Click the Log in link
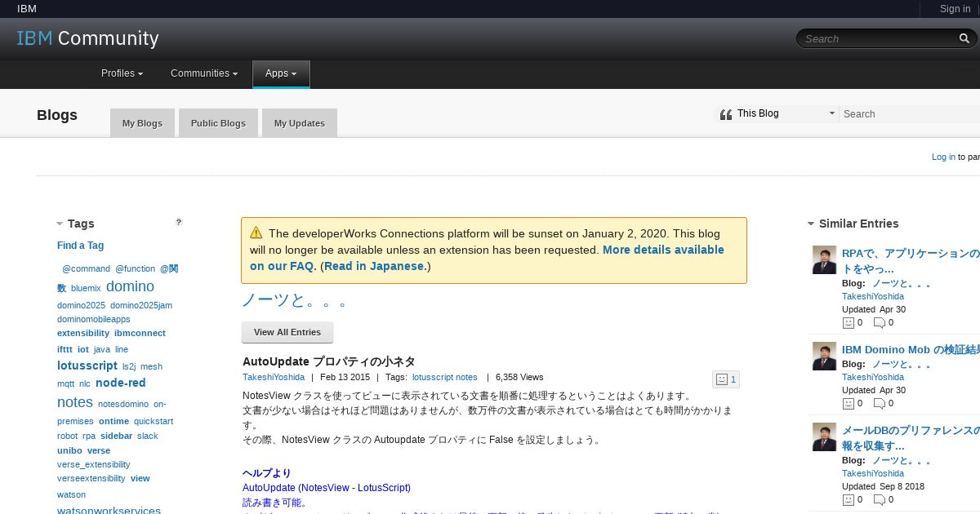 (x=943, y=157)
